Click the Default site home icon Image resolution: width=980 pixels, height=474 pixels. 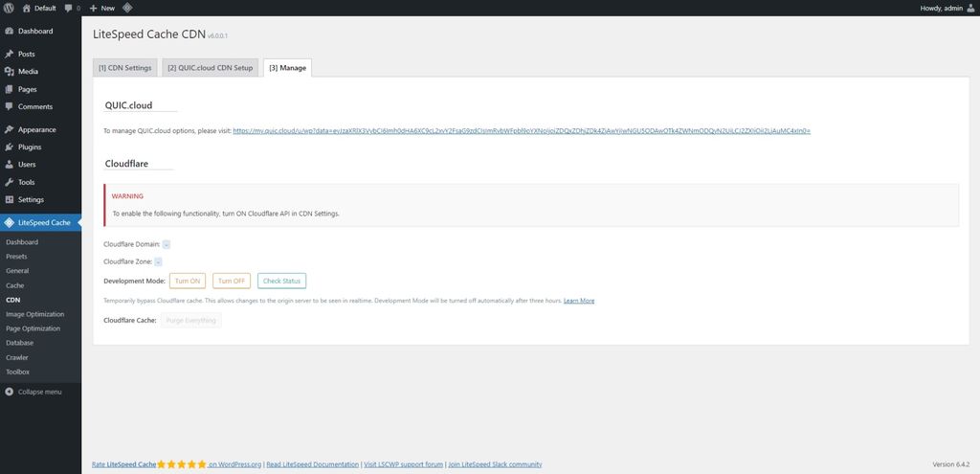(26, 8)
